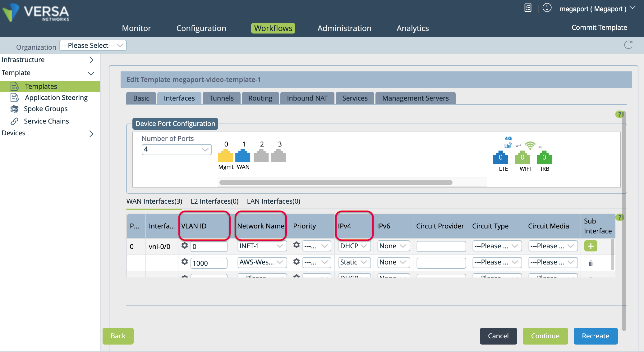644x352 pixels.
Task: Open help via the green question mark icon
Action: coord(619,114)
